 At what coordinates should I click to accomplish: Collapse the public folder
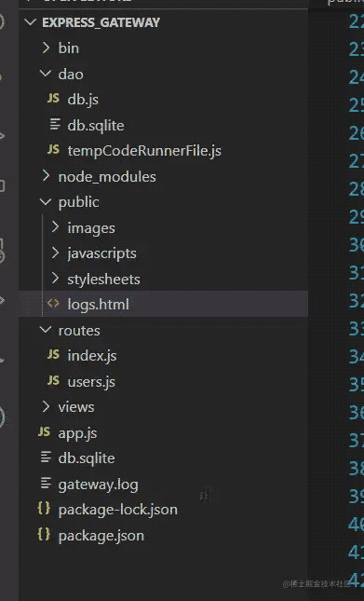[46, 201]
